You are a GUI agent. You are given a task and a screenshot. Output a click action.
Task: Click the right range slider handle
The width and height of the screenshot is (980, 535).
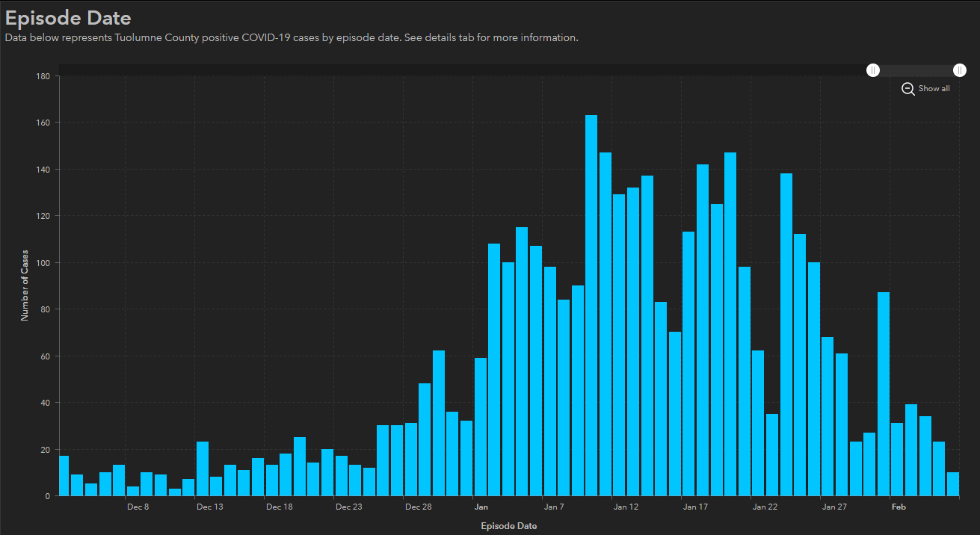coord(960,70)
